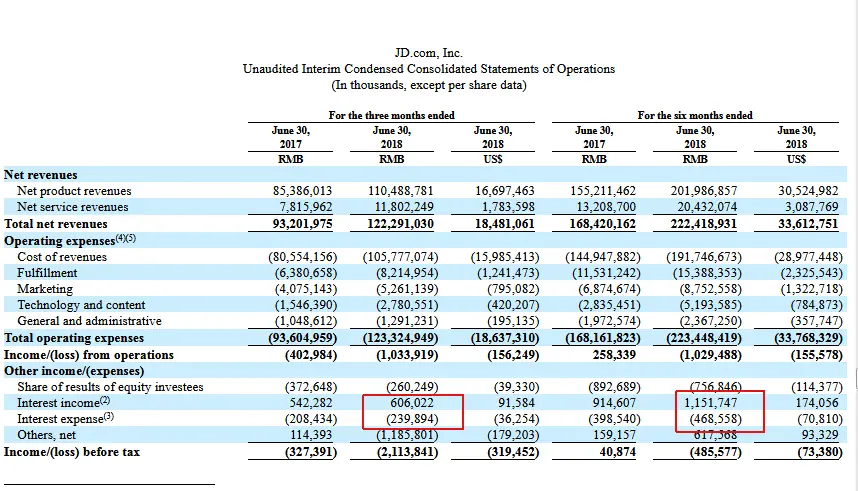Click loss from operations value (1,033,919)
This screenshot has width=858, height=491.
pos(407,355)
